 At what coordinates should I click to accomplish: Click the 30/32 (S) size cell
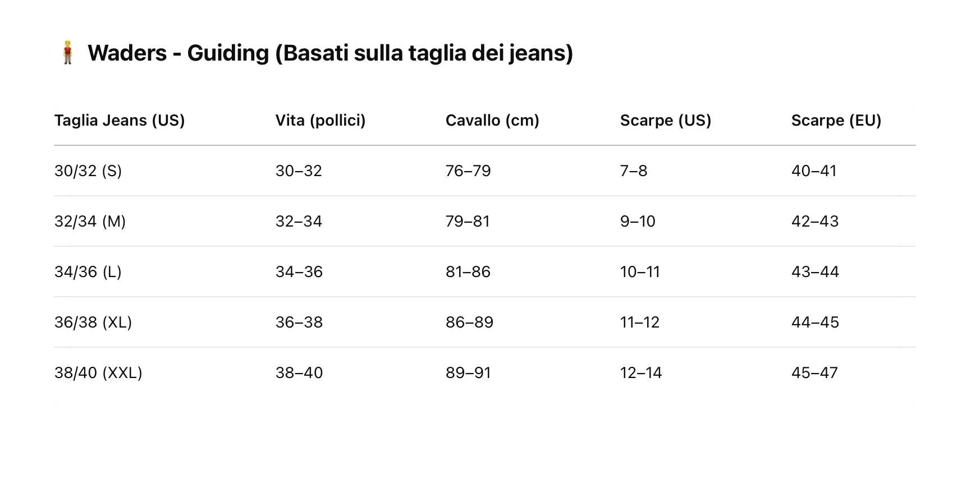88,171
